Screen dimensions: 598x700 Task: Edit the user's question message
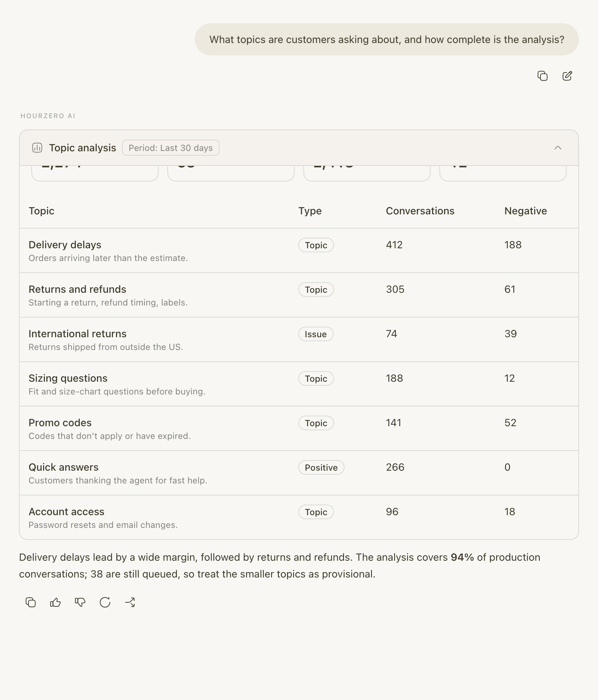[567, 76]
